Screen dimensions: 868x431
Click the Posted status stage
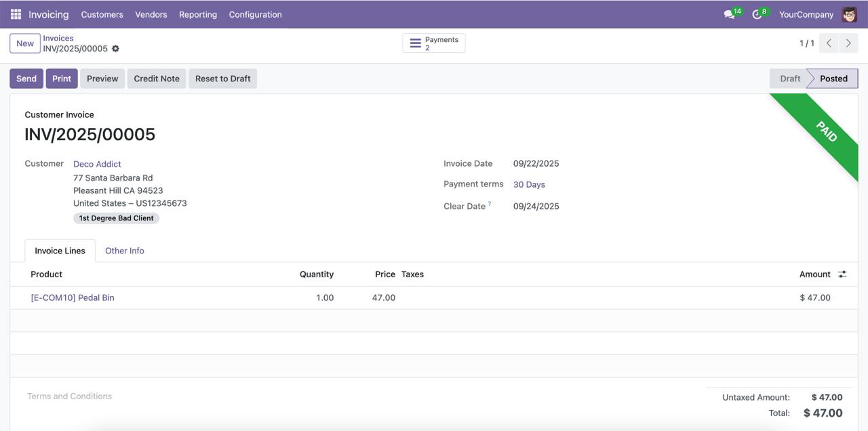tap(833, 79)
